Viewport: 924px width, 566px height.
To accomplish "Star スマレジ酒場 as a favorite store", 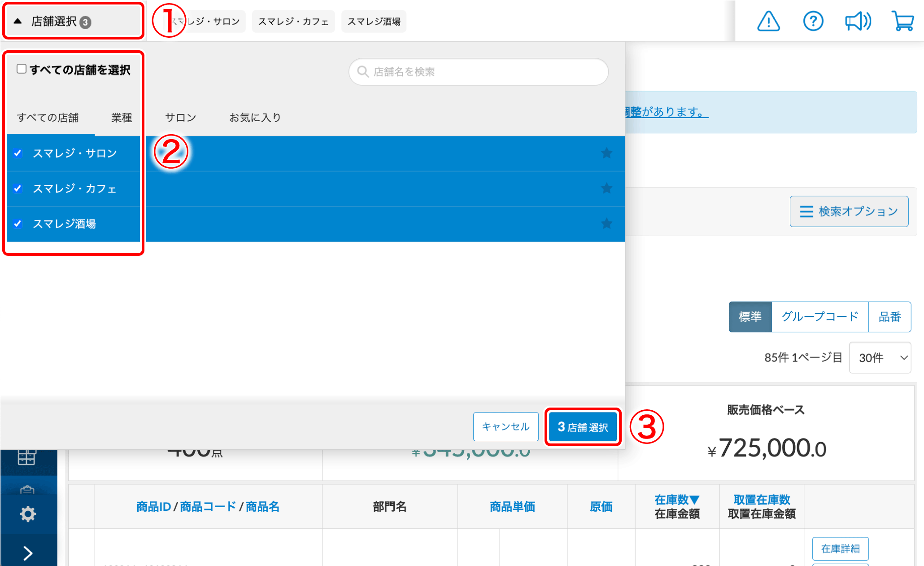I will pyautogui.click(x=607, y=224).
